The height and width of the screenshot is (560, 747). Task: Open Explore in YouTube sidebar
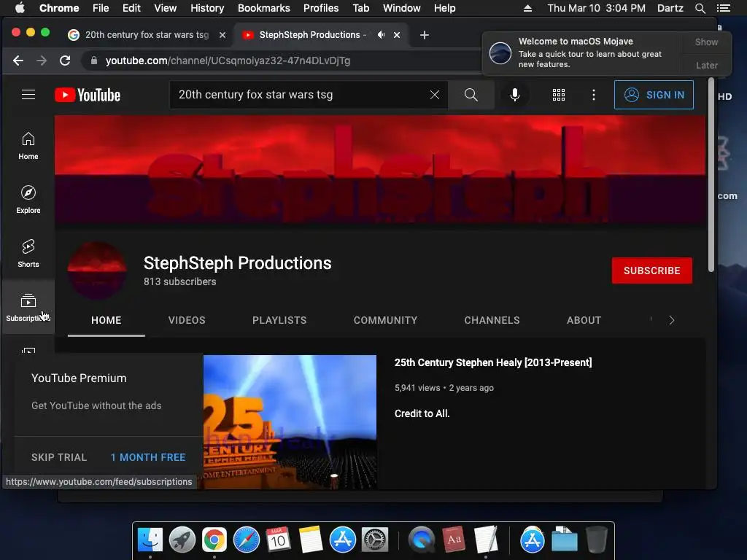[28, 200]
